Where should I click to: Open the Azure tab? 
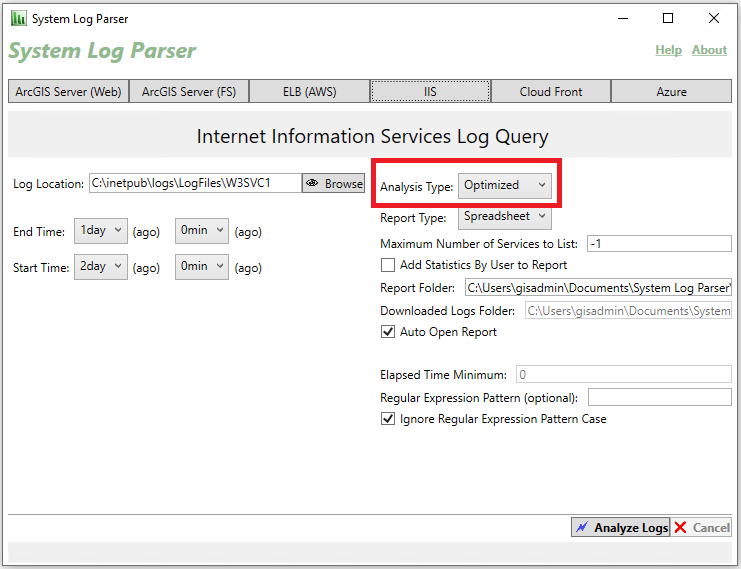[x=671, y=91]
